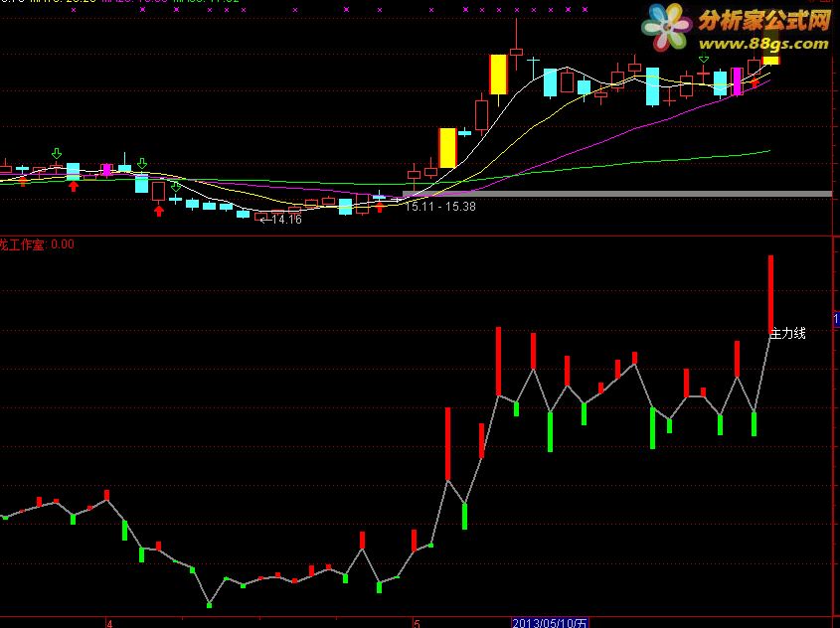Click the 15.11 - 15.38 range label
840x628 pixels.
point(440,206)
